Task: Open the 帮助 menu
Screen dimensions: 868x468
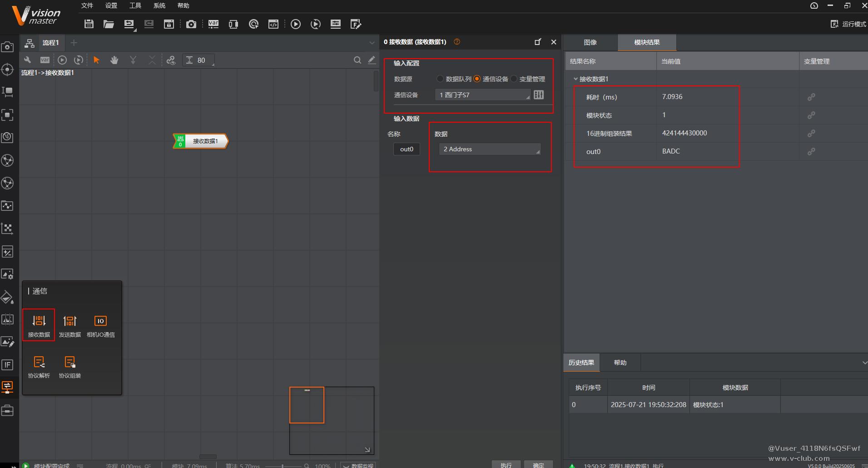Action: click(184, 5)
